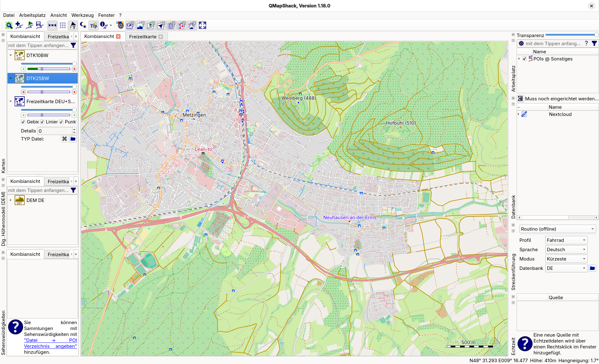
Task: Click the Datei POI Verzeichnis angeben link
Action: click(51, 343)
